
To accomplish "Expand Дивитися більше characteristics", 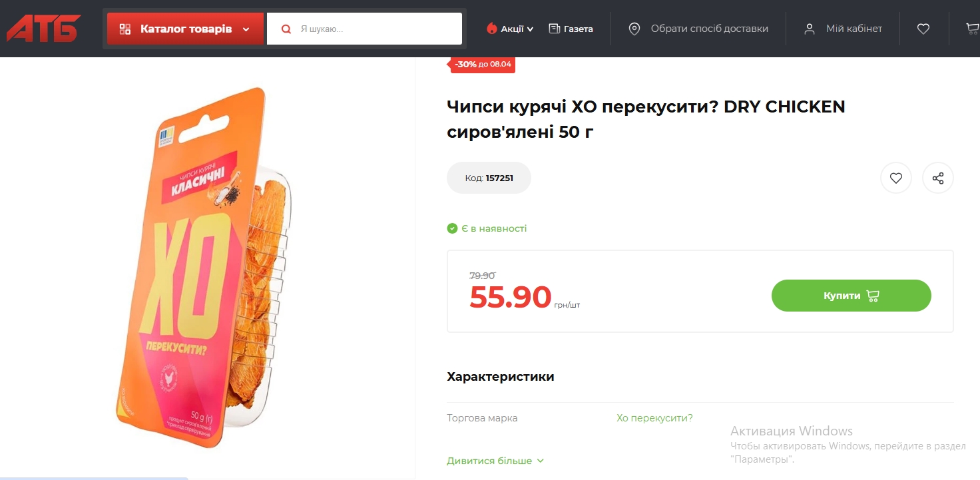I will (x=495, y=461).
